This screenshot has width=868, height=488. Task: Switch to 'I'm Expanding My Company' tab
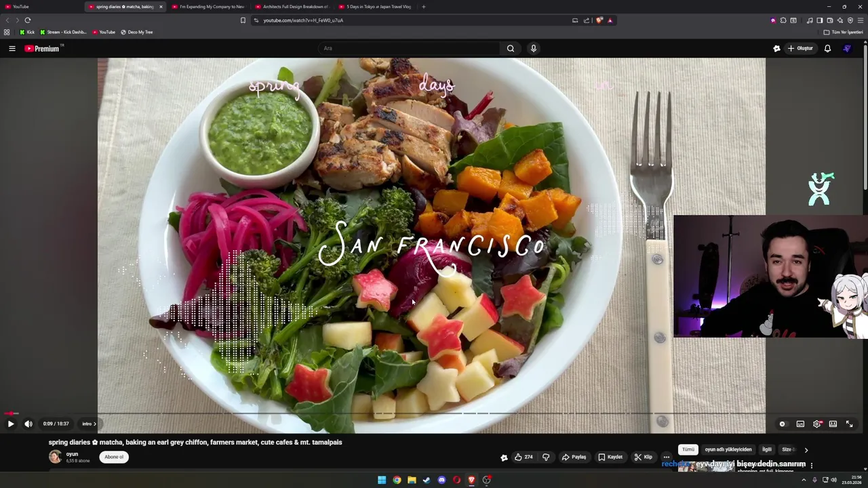[x=208, y=7]
